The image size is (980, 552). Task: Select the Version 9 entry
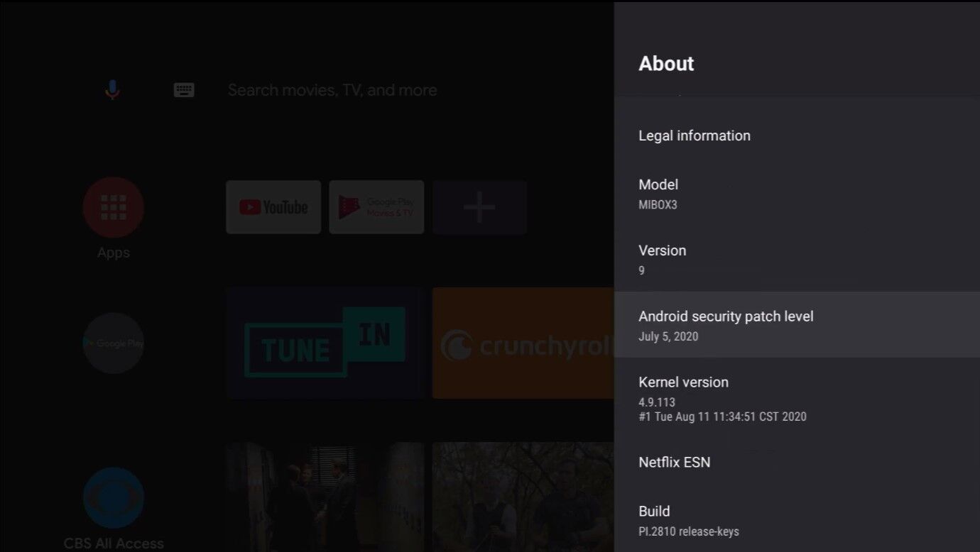click(797, 259)
